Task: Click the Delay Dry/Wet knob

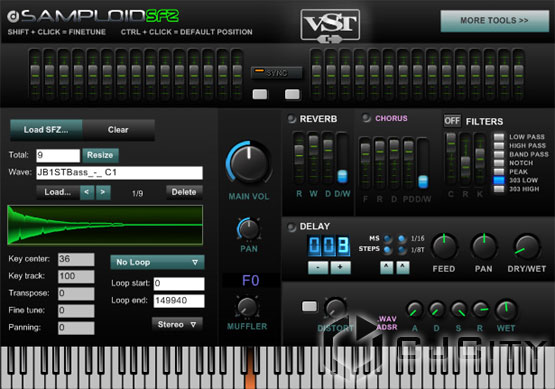Action: coord(527,247)
